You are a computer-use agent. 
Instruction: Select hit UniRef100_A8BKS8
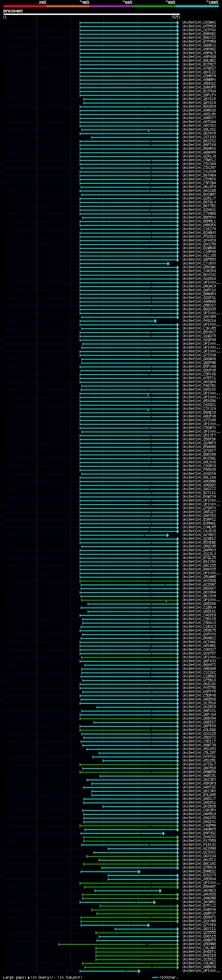(199, 967)
